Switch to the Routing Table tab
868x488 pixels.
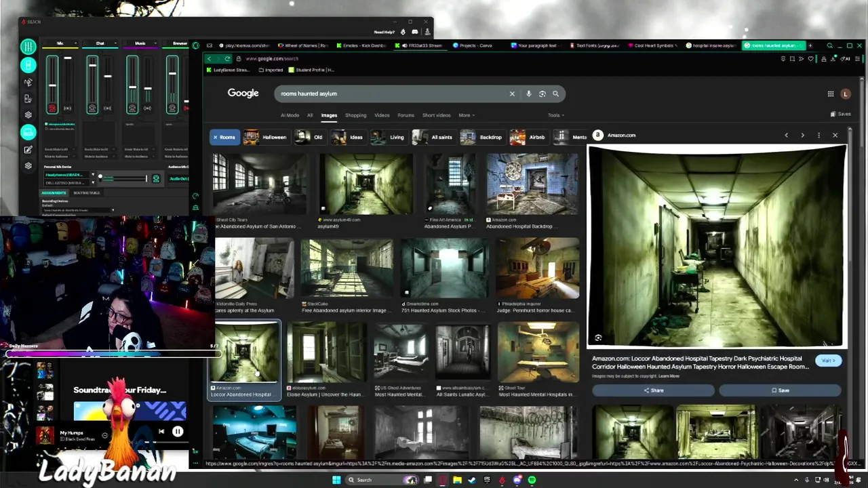86,192
